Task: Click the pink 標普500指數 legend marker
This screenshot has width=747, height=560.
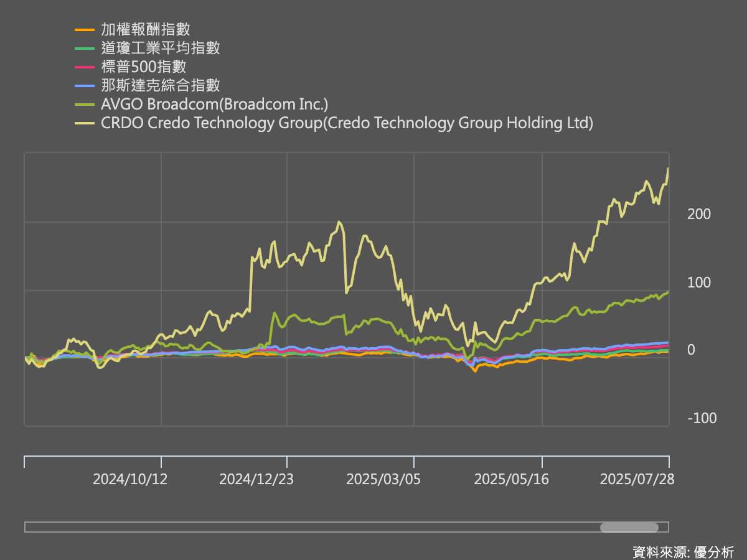Action: (85, 67)
